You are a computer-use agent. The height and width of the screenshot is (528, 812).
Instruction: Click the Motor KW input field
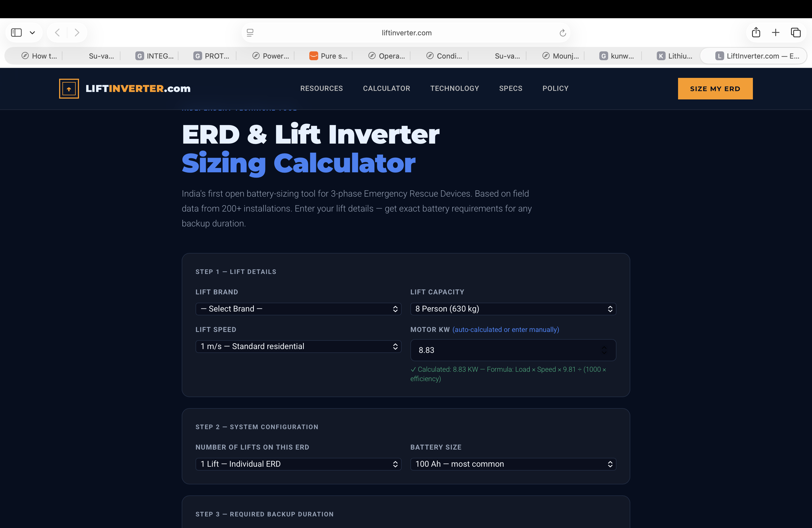(513, 350)
